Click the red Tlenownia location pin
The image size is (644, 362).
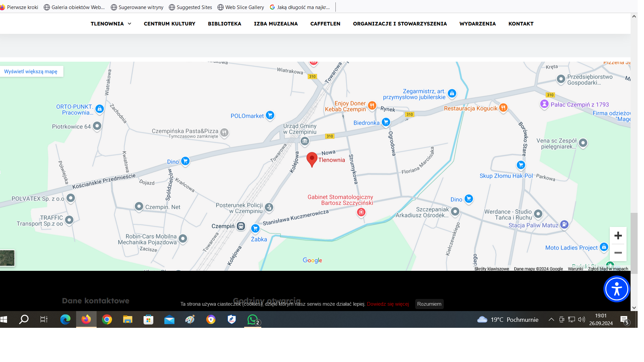tap(312, 159)
